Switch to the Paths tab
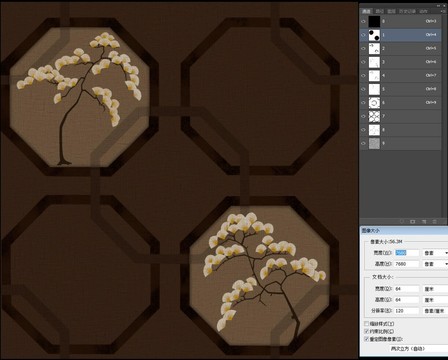 [379, 11]
